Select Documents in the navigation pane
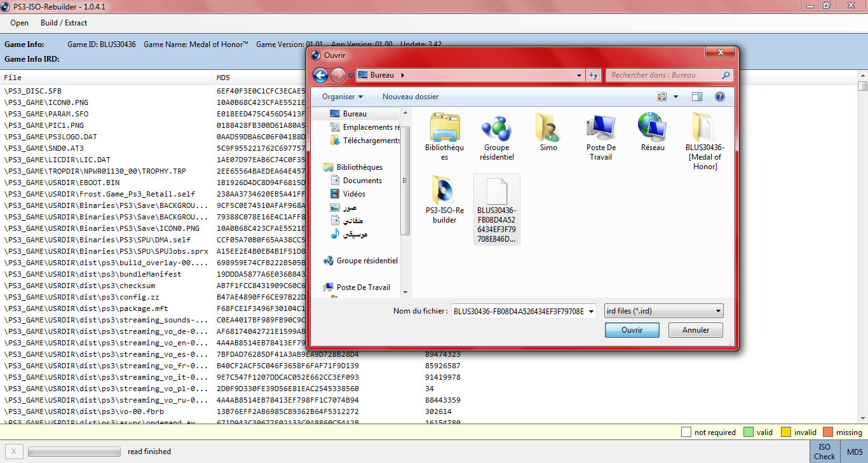The height and width of the screenshot is (463, 868). click(362, 181)
